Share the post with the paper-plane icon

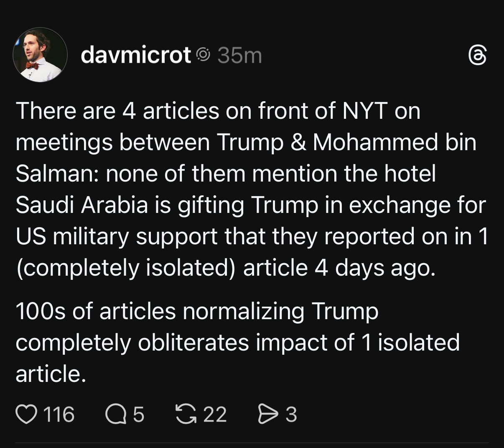point(268,414)
